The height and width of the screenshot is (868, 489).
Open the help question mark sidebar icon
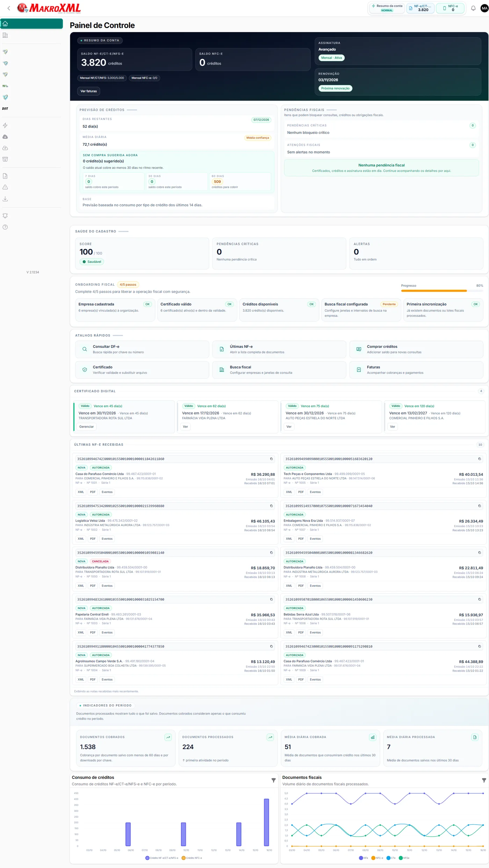5,227
